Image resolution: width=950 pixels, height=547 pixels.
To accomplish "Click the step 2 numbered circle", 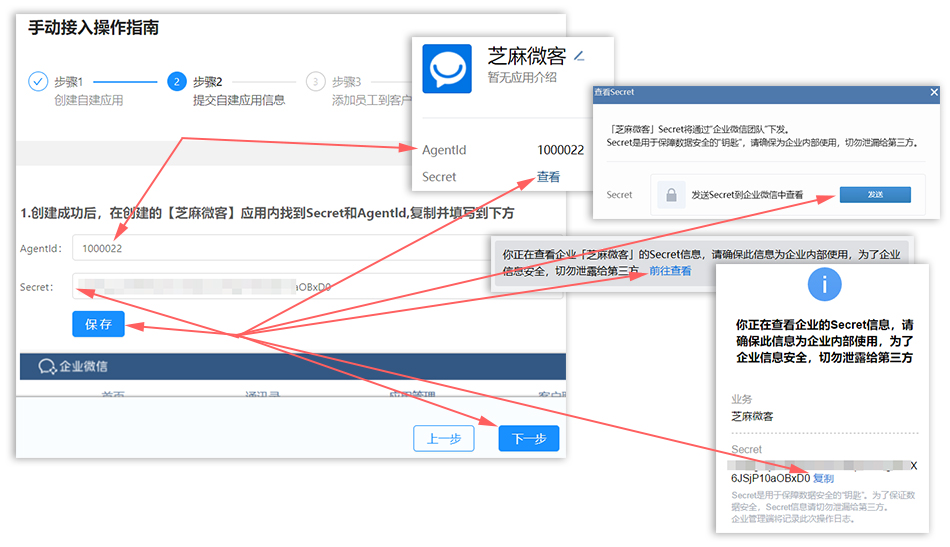I will point(176,81).
